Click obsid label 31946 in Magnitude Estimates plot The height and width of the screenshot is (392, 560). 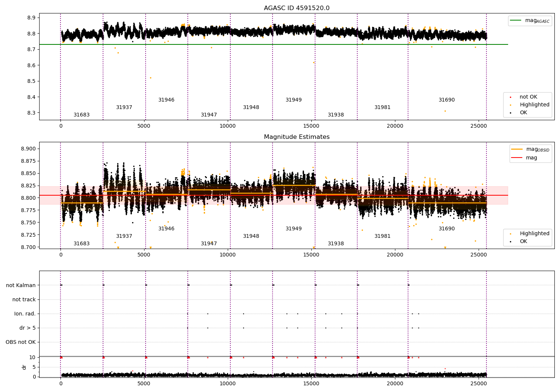point(166,229)
